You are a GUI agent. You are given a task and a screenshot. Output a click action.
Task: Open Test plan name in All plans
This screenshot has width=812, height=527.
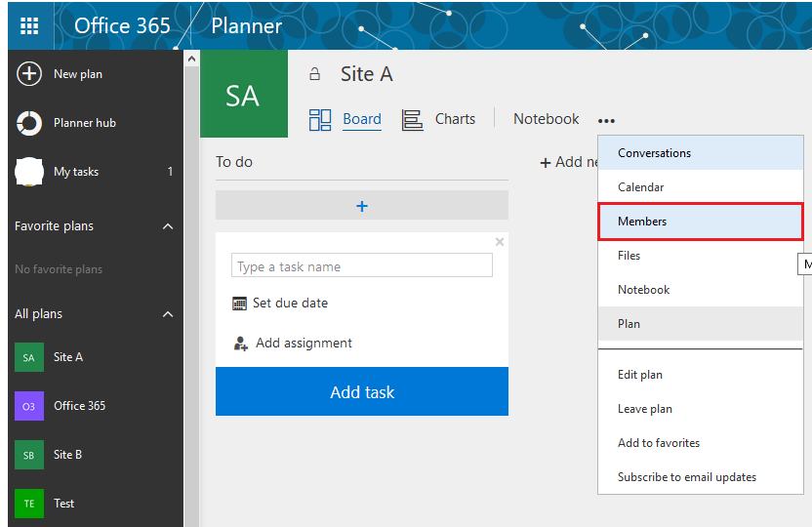tap(64, 504)
